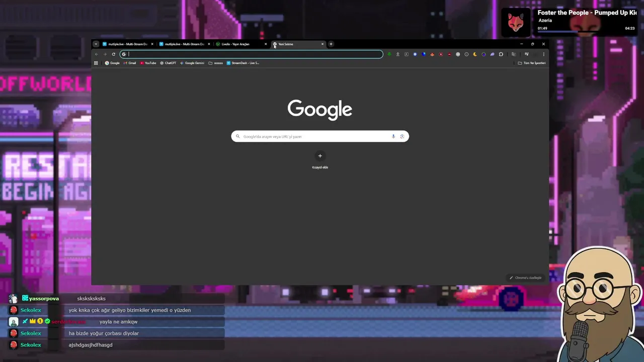Close the Yeni Sekme tab
644x362 pixels.
click(323, 44)
